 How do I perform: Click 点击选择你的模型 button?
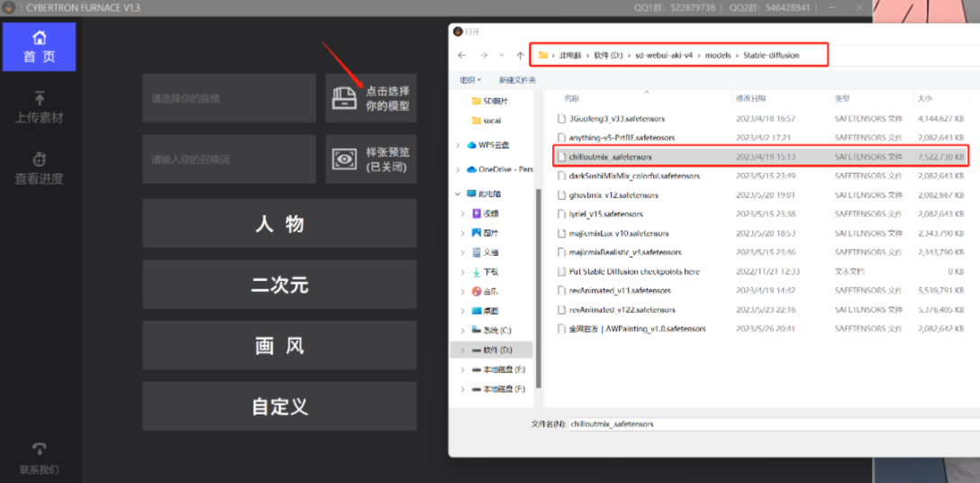[370, 98]
